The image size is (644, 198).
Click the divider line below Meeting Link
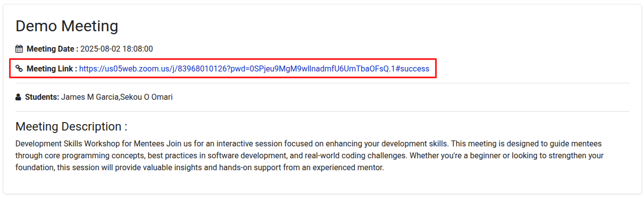322,83
